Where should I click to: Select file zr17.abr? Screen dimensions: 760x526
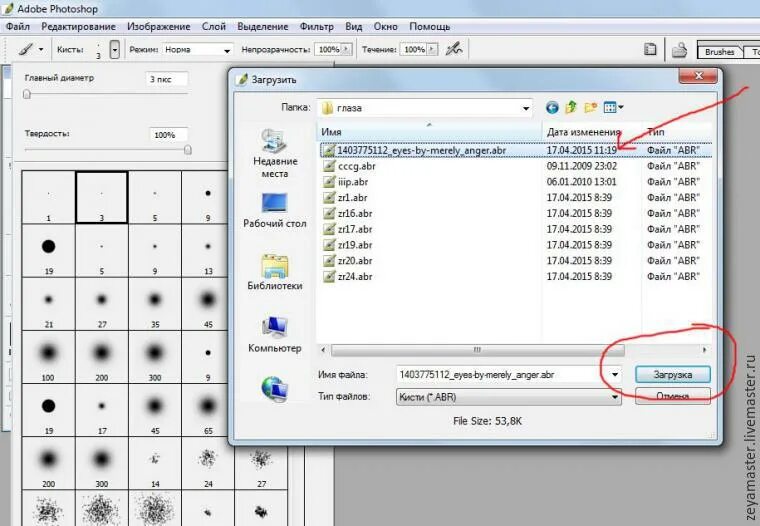point(348,229)
